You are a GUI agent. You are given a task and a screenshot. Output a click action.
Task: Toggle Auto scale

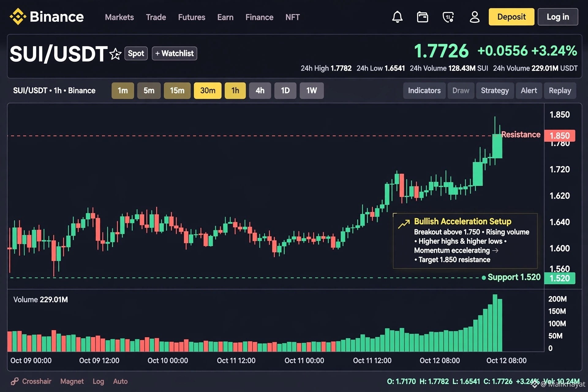(120, 381)
